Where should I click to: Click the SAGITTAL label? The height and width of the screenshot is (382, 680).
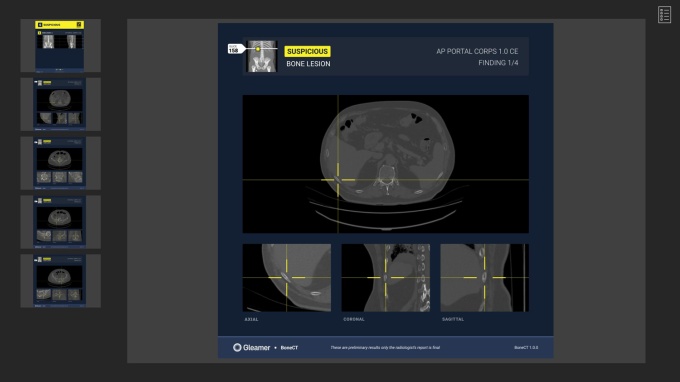(x=453, y=320)
